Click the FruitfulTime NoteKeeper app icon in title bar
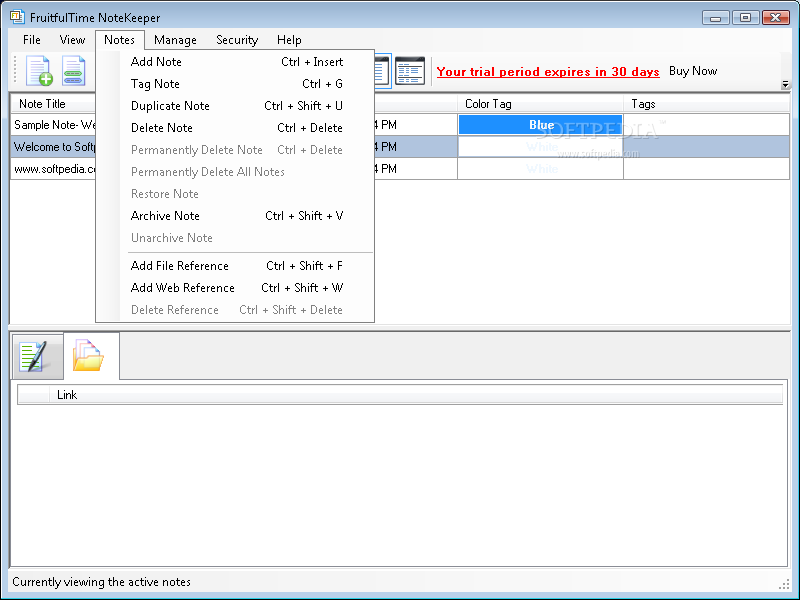Screen dimensions: 800x600 point(17,17)
